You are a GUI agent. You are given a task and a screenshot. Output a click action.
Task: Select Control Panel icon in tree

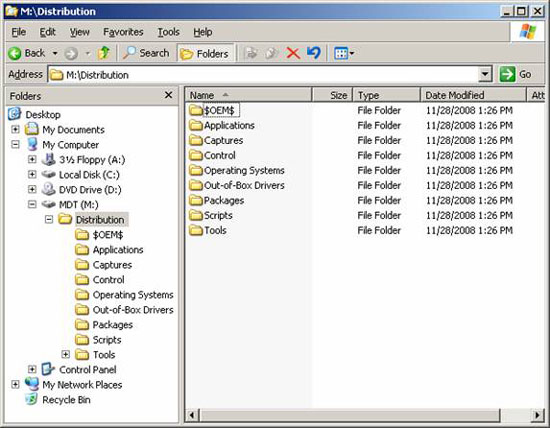click(48, 369)
